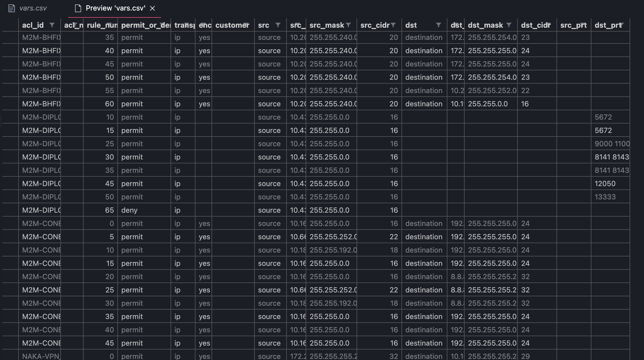Screen dimensions: 644x360
Task: Close the Preview 'vars.csv' tab
Action: (x=152, y=9)
